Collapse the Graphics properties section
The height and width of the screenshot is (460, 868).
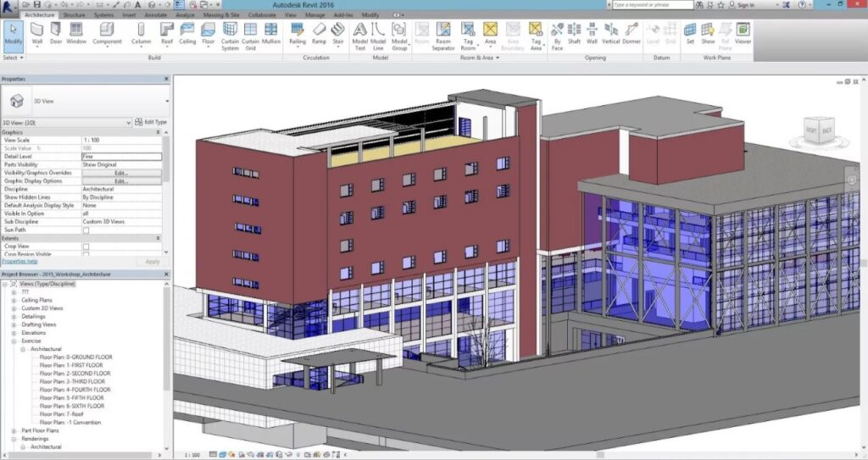pos(158,132)
